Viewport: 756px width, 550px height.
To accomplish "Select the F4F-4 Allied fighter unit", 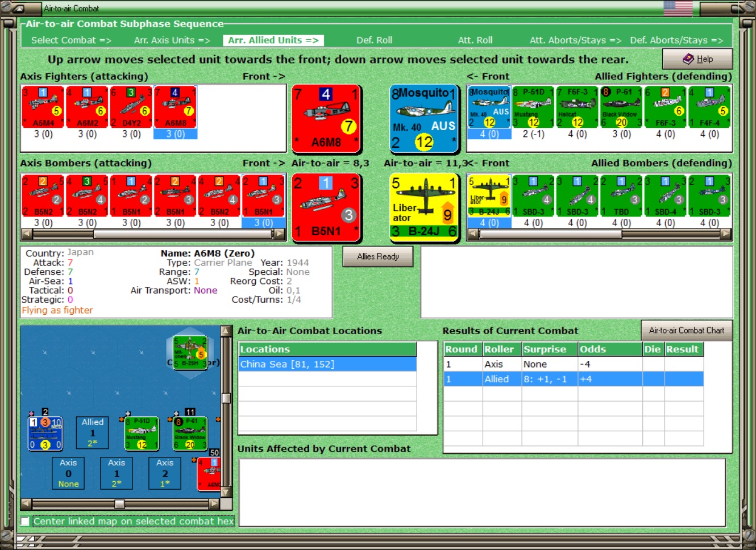I will point(709,107).
